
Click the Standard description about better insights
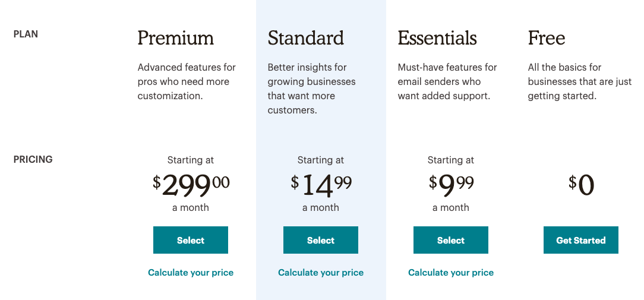point(311,89)
